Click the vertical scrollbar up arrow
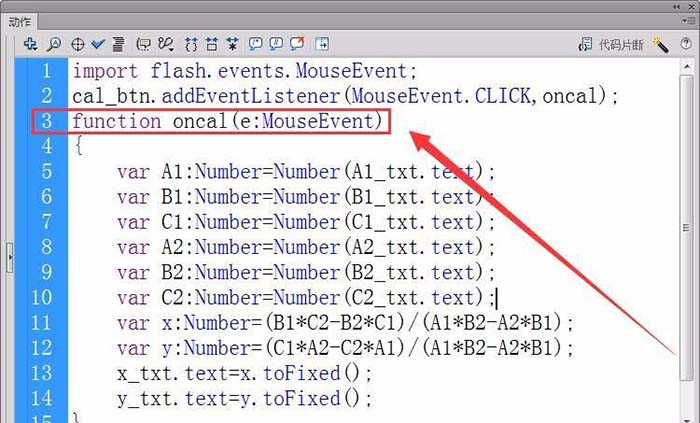Viewport: 700px width, 423px height. click(x=687, y=67)
